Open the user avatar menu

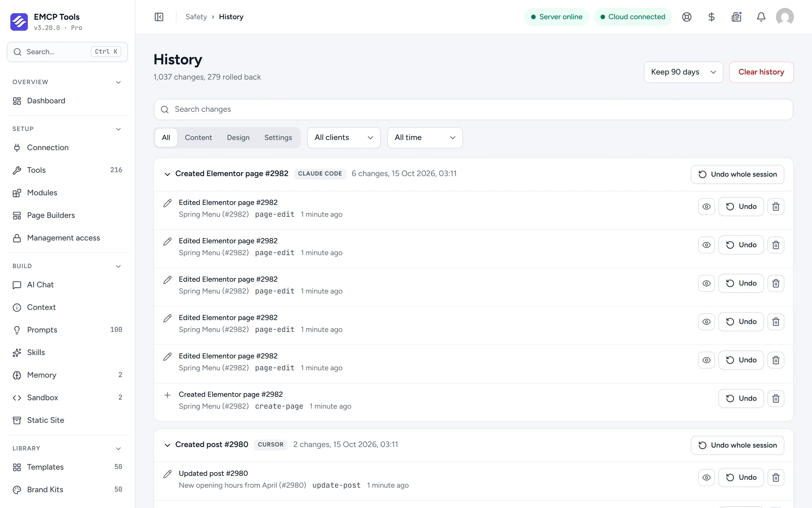tap(785, 17)
